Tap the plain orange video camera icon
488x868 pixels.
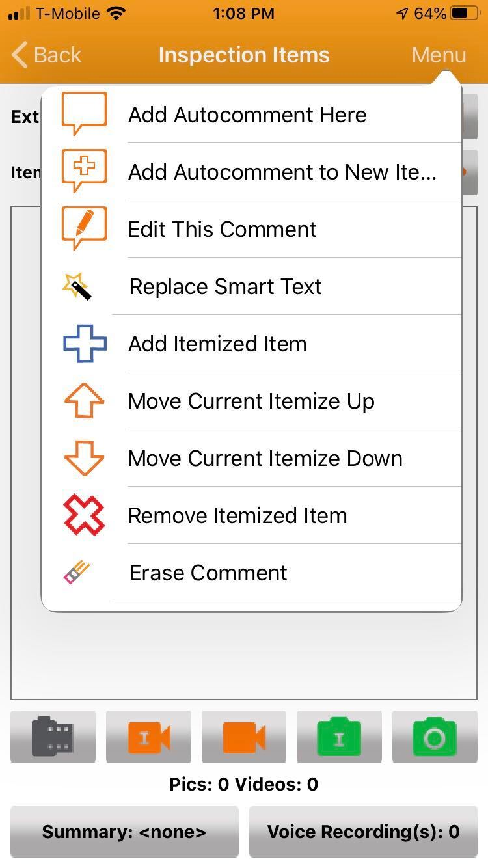(x=244, y=737)
